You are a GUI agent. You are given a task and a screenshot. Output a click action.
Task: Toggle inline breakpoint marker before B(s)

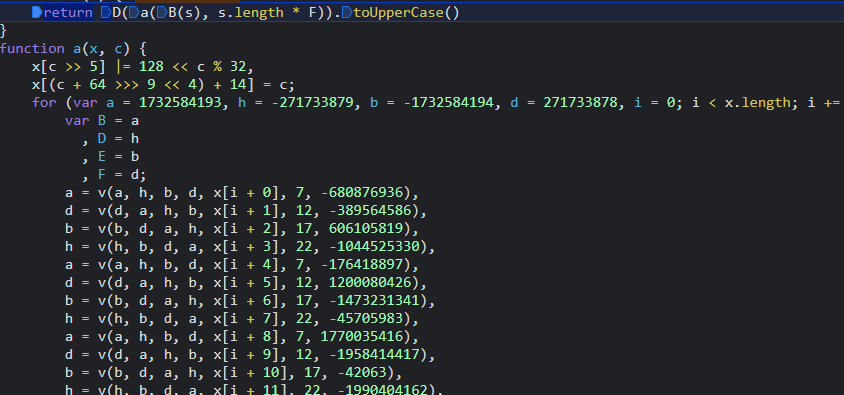pyautogui.click(x=161, y=13)
